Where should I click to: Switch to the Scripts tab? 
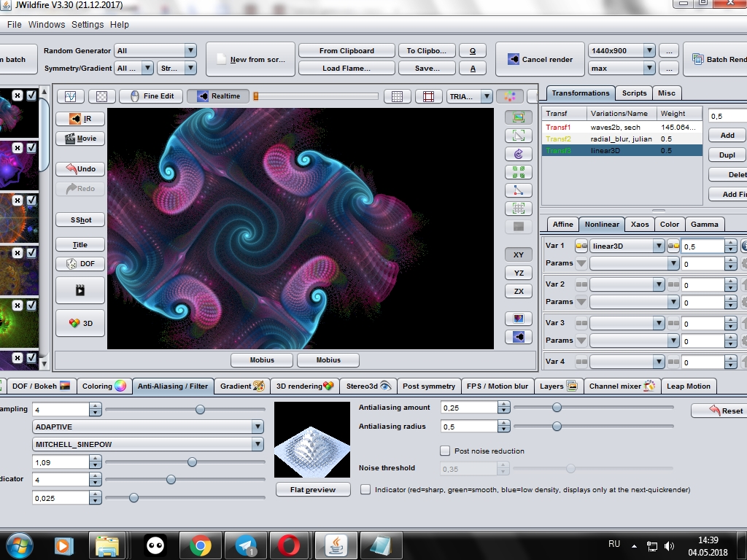634,93
